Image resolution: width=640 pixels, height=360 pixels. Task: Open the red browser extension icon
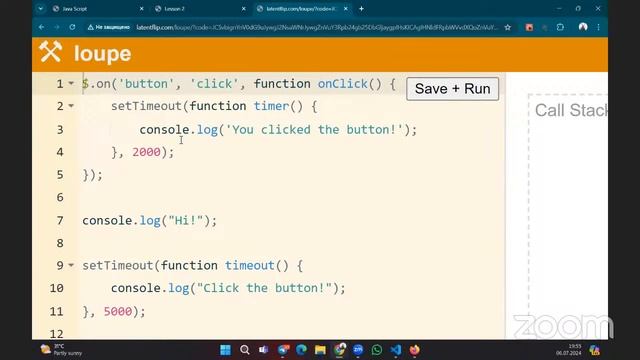(x=529, y=27)
